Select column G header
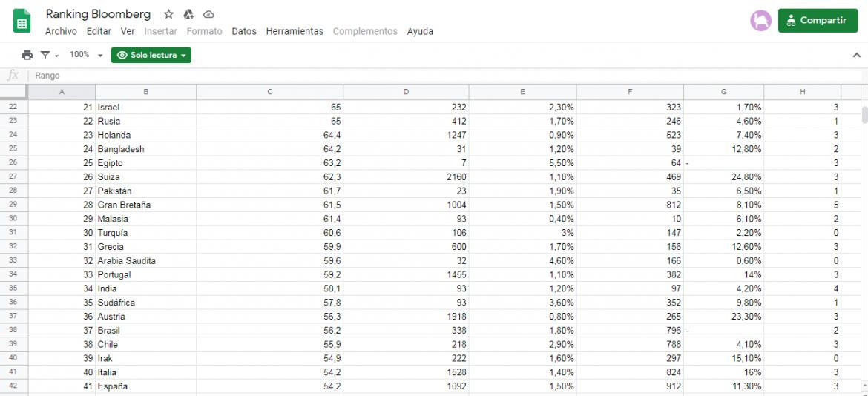Screen dimensions: 868x396 pos(723,92)
